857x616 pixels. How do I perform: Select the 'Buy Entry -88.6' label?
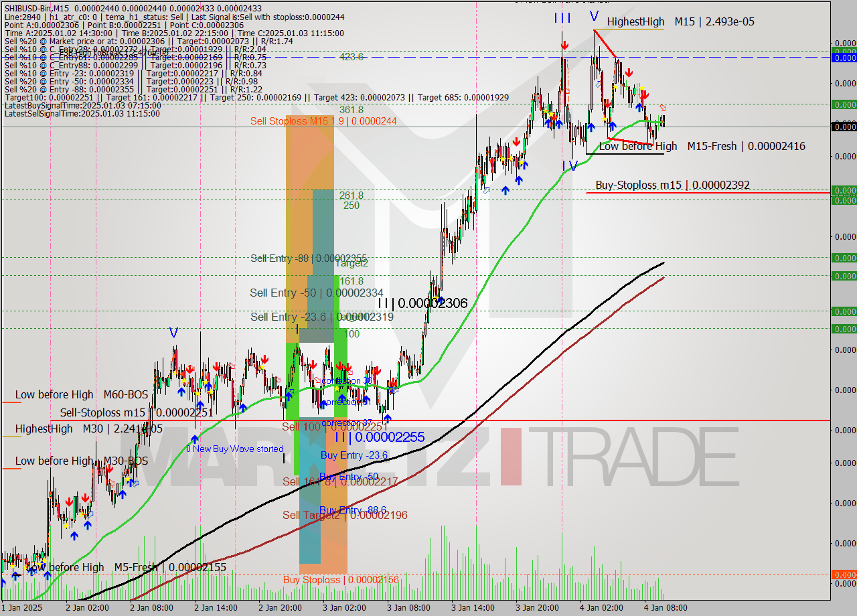pos(353,510)
